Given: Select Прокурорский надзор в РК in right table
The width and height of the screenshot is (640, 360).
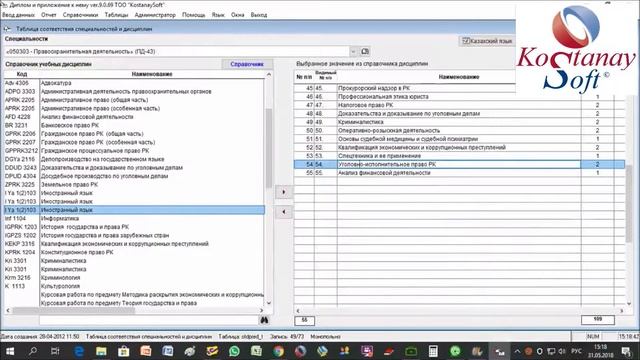Looking at the screenshot, I should [459, 88].
